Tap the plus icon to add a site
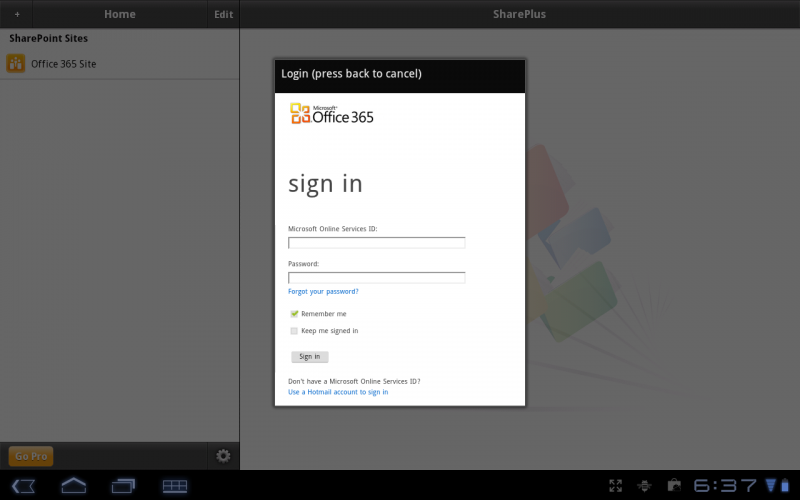The image size is (800, 500). (x=17, y=14)
